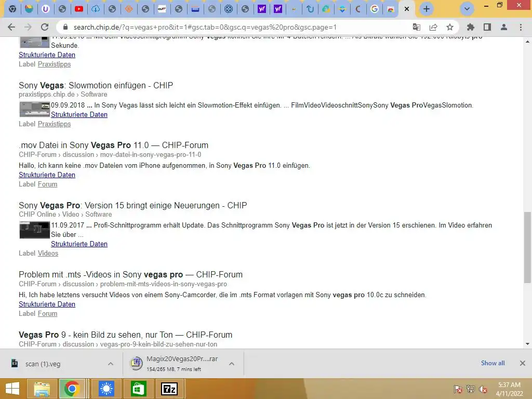532x399 pixels.
Task: Switch to the YouTube tab
Action: pyautogui.click(x=79, y=9)
